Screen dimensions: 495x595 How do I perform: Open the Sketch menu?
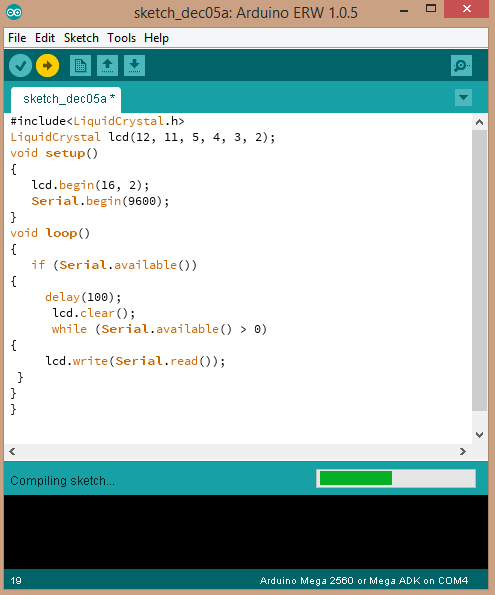tap(81, 38)
